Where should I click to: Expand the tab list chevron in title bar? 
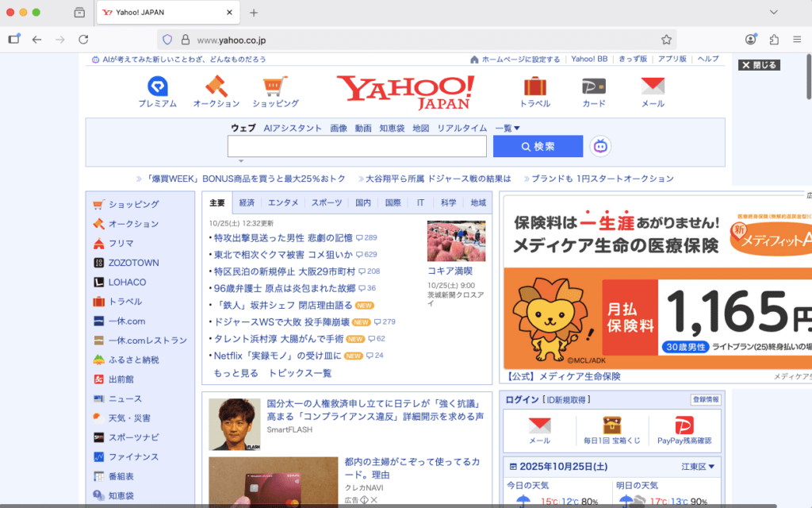point(774,12)
